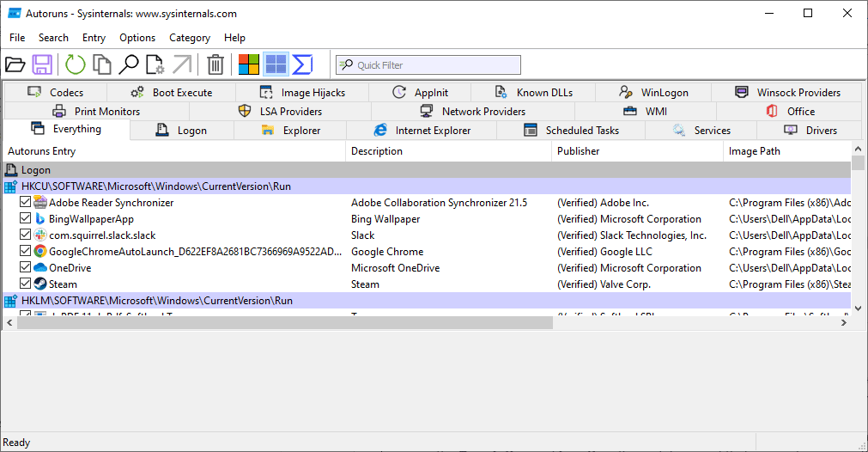868x452 pixels.
Task: Open the LSA Providers tab
Action: click(280, 112)
